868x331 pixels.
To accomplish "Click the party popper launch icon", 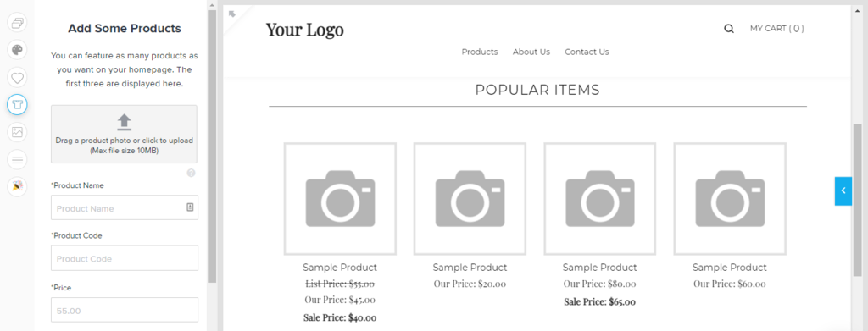I will click(x=17, y=187).
